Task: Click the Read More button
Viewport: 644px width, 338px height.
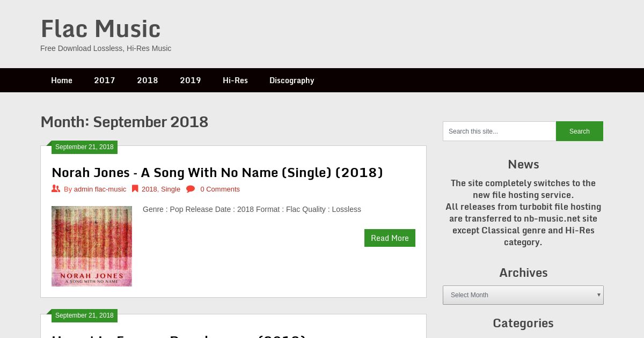Action: (x=390, y=238)
